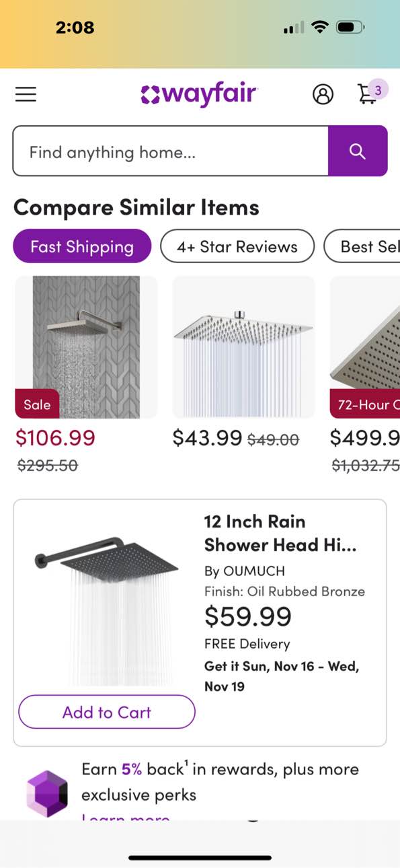Enable the 4+ Star Reviews filter
Viewport: 400px width, 868px height.
(237, 246)
